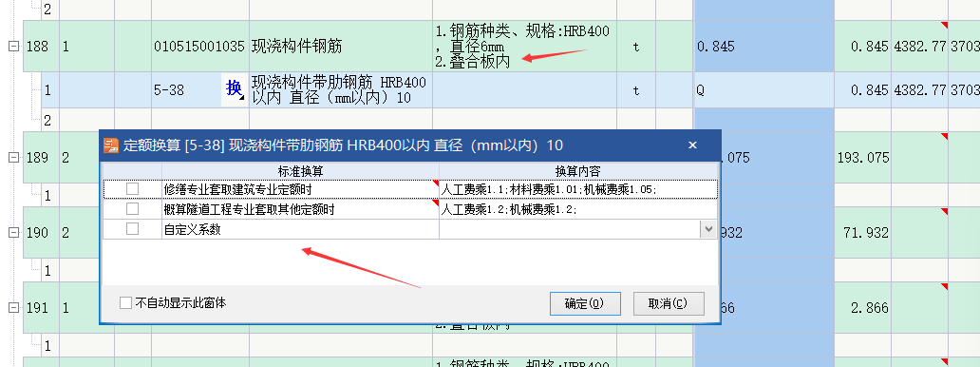Collapse row 191 tree node

[x=12, y=308]
